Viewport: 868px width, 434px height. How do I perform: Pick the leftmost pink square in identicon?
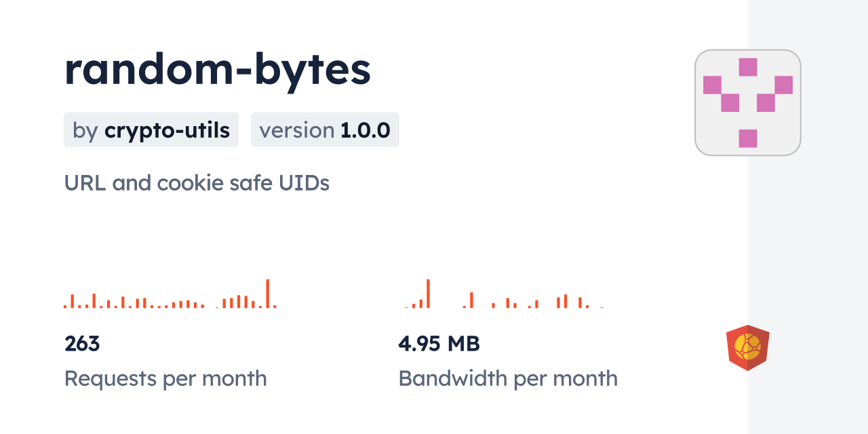(x=712, y=85)
